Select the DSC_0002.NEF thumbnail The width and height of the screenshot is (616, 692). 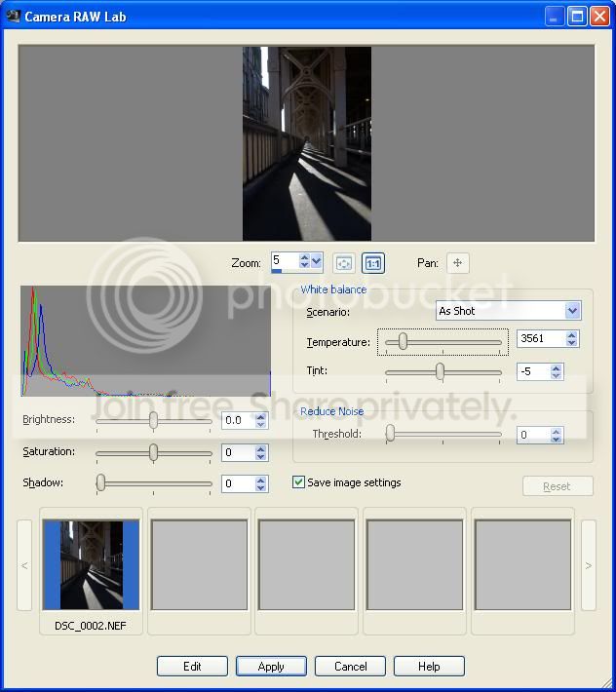coord(91,565)
